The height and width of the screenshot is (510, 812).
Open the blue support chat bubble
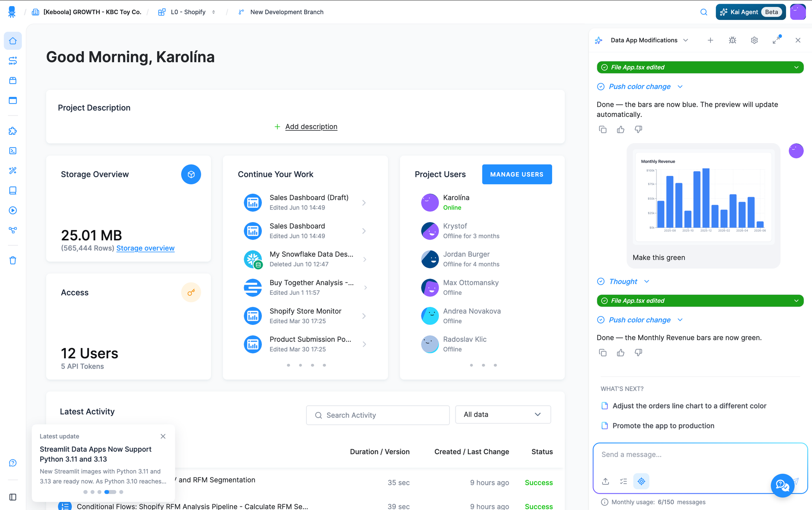click(x=782, y=485)
